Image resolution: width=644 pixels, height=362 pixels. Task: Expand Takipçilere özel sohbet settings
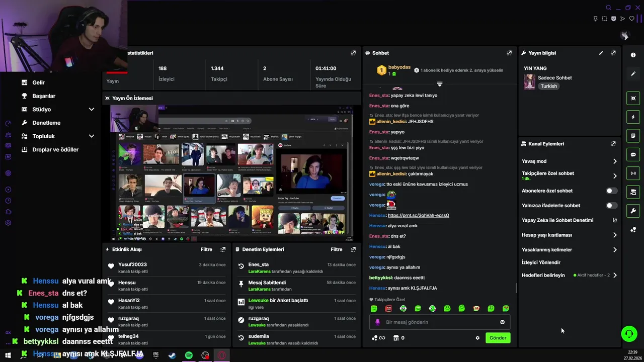pyautogui.click(x=615, y=176)
